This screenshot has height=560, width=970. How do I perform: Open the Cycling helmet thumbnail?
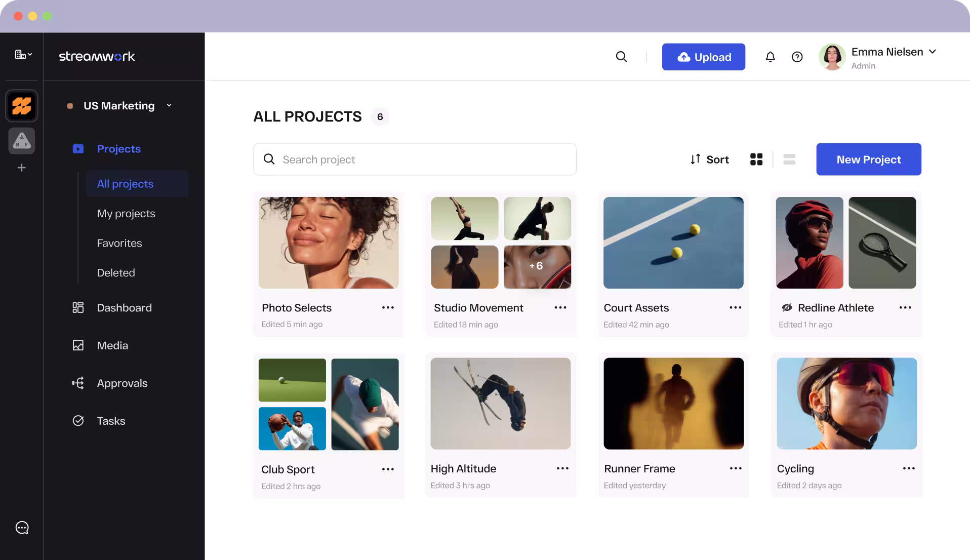[846, 404]
